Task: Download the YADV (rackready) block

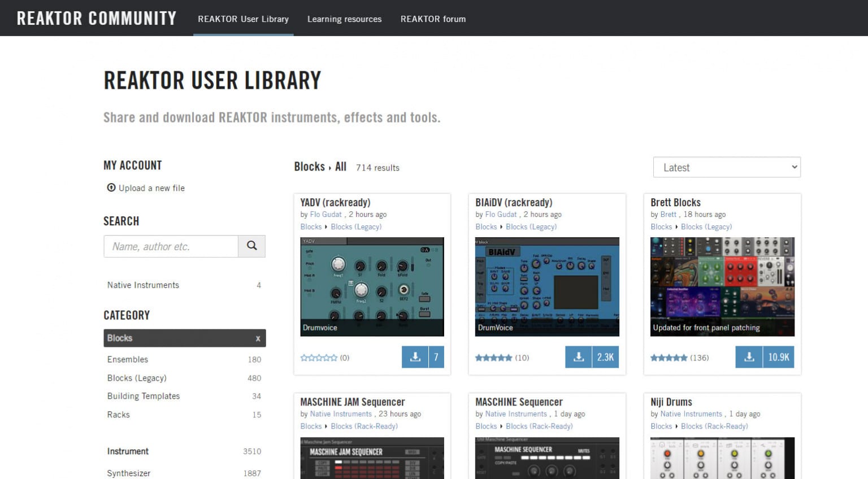Action: click(415, 357)
